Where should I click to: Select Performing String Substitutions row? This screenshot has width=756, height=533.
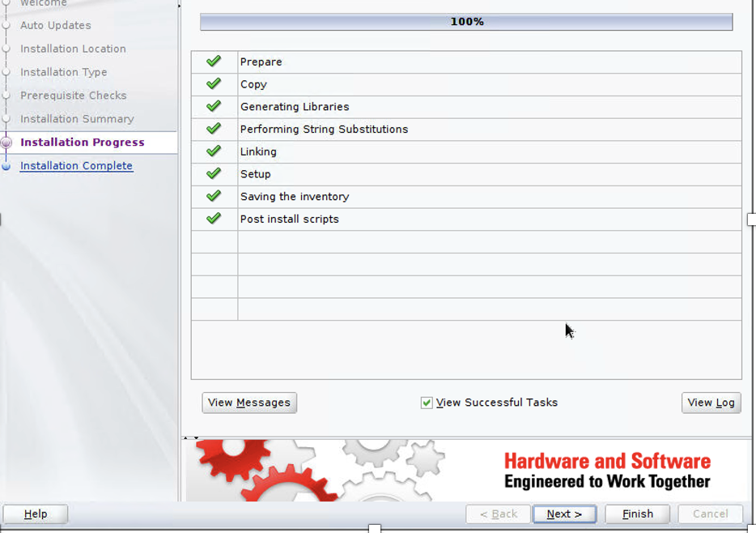[466, 130]
